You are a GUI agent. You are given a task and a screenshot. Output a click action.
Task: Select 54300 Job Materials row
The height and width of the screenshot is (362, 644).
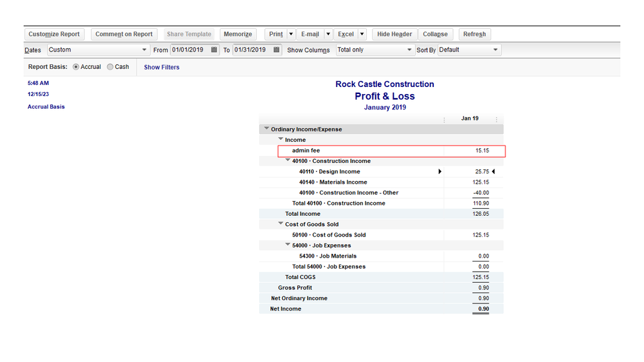point(381,256)
